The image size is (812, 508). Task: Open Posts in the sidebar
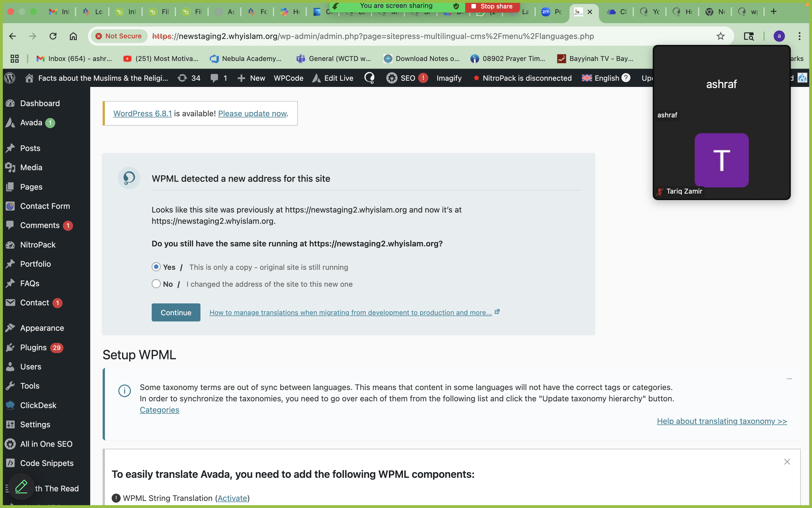pos(30,148)
